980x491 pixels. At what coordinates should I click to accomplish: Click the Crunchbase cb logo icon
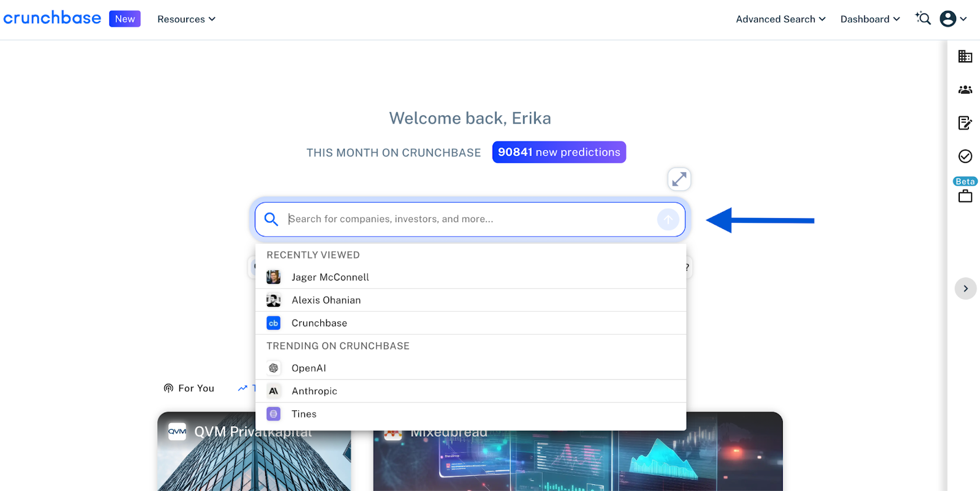point(274,323)
